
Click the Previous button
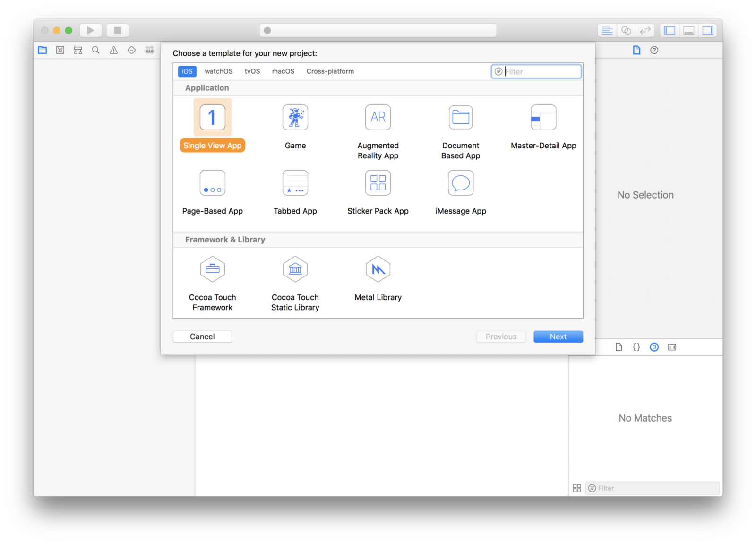click(501, 337)
